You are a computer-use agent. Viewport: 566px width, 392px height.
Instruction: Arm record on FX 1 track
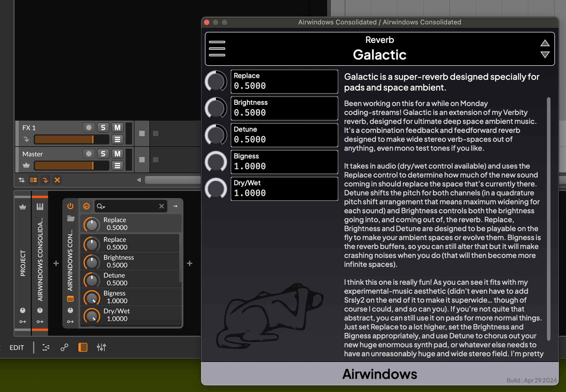pyautogui.click(x=89, y=127)
